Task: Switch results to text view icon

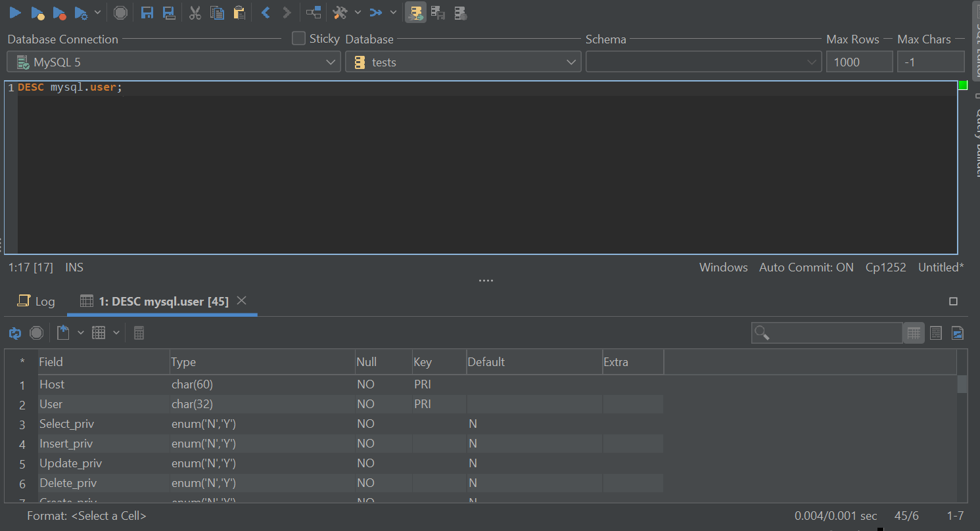Action: point(935,333)
